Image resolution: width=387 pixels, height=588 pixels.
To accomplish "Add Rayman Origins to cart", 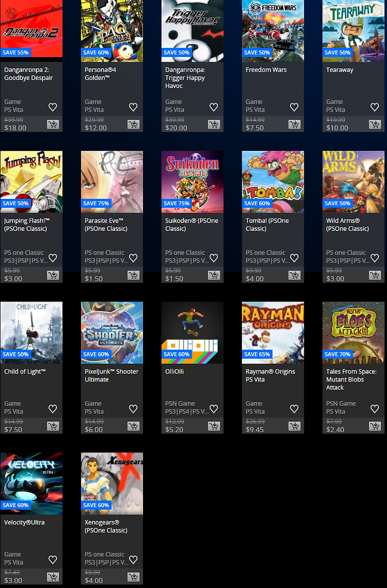I will (x=295, y=426).
